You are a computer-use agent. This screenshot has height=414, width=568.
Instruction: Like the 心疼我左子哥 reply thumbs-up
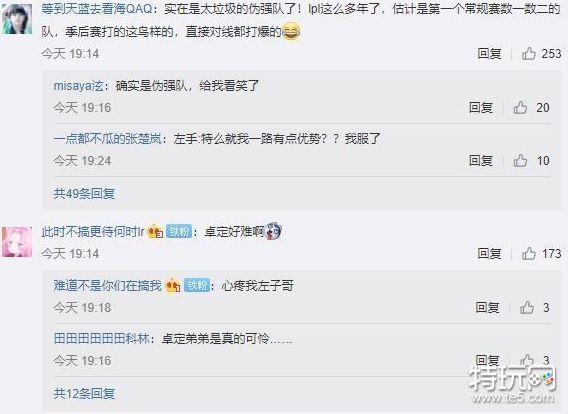tap(527, 308)
